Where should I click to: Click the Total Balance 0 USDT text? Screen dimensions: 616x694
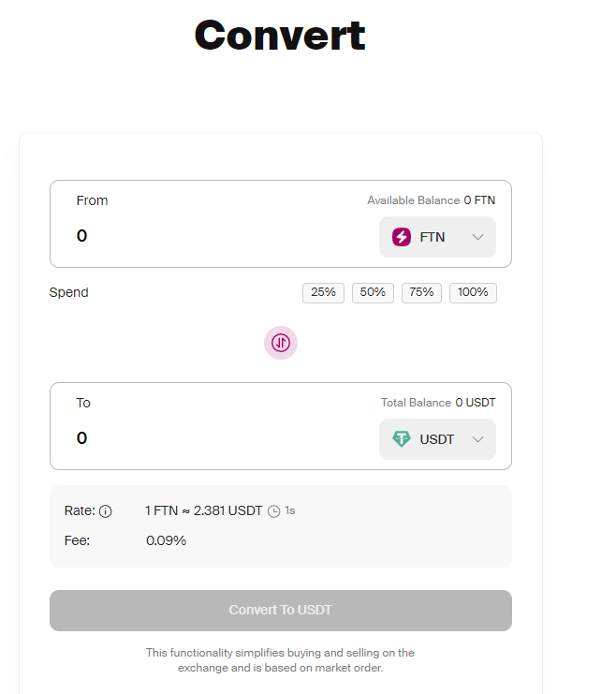coord(437,403)
